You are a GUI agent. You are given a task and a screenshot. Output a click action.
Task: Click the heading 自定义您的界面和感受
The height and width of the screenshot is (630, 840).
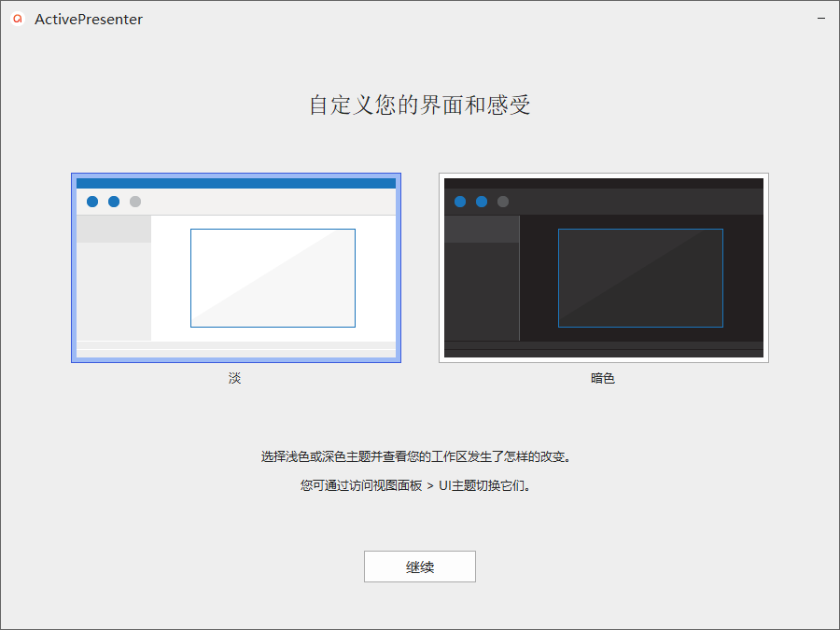pyautogui.click(x=419, y=105)
